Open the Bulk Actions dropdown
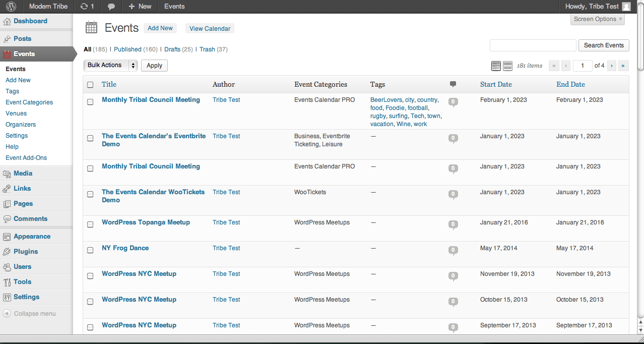644x344 pixels. click(110, 65)
